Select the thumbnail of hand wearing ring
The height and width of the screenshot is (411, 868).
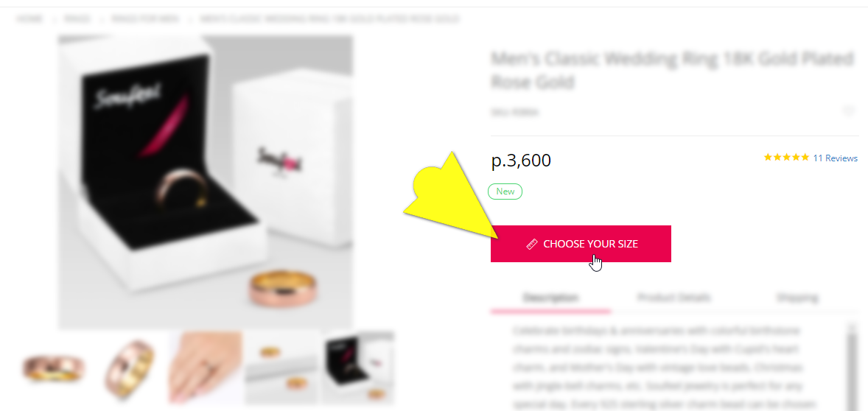[x=206, y=368]
